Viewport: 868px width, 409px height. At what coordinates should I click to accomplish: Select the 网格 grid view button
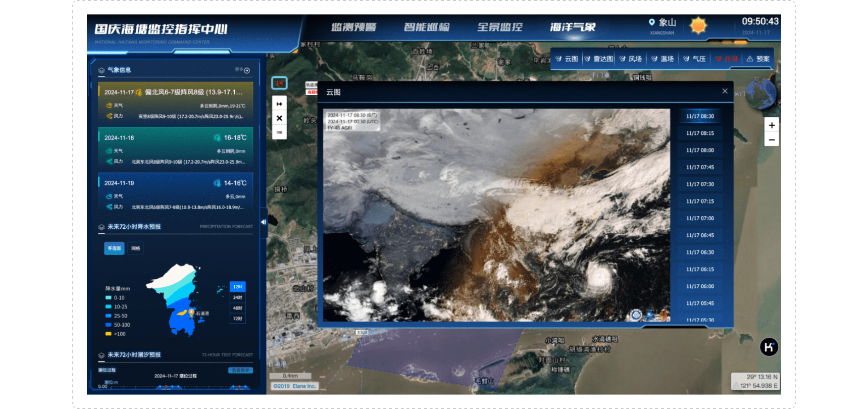coord(136,248)
